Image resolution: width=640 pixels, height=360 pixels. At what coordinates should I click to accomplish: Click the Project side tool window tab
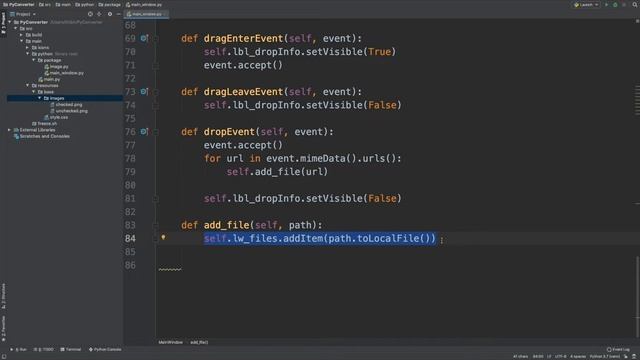3,24
